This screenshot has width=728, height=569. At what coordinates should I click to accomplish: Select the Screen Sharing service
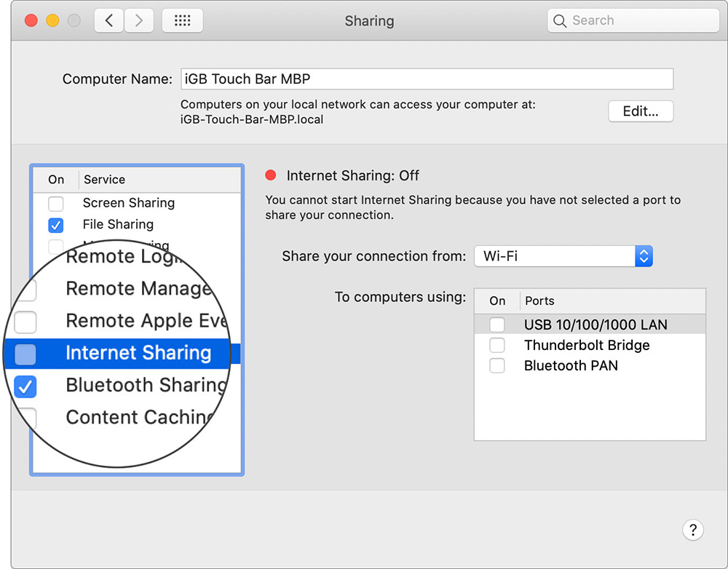click(128, 203)
